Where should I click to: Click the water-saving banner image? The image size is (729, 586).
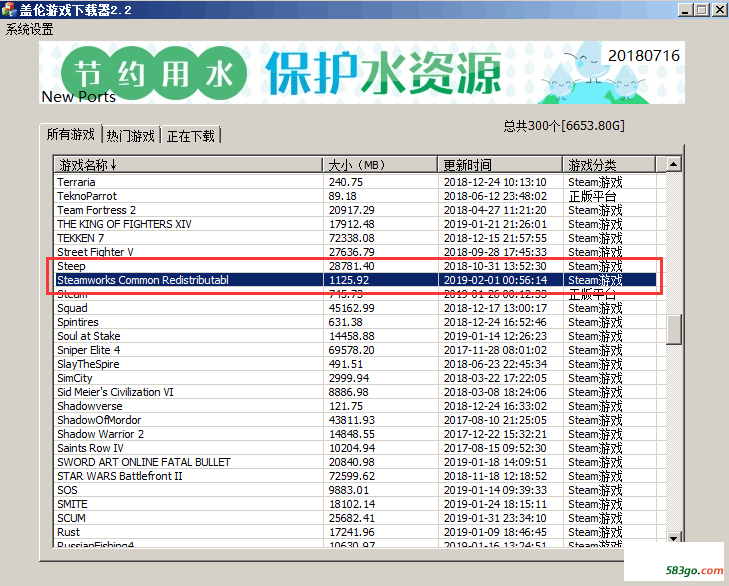[362, 73]
